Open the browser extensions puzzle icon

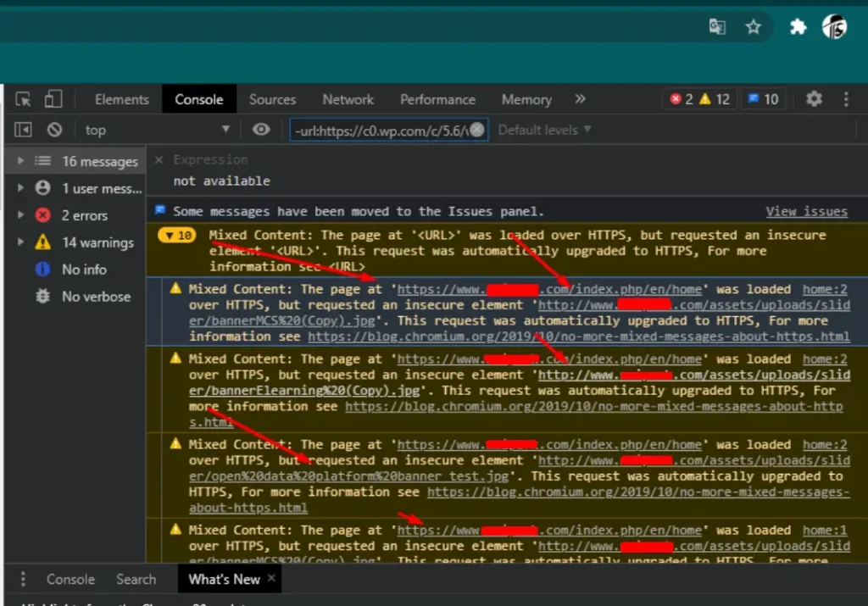pyautogui.click(x=798, y=27)
